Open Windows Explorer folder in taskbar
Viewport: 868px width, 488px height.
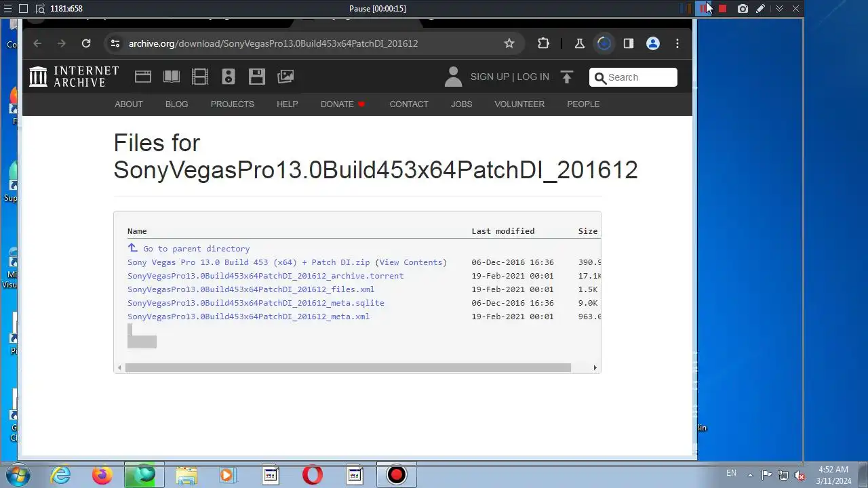pos(186,475)
